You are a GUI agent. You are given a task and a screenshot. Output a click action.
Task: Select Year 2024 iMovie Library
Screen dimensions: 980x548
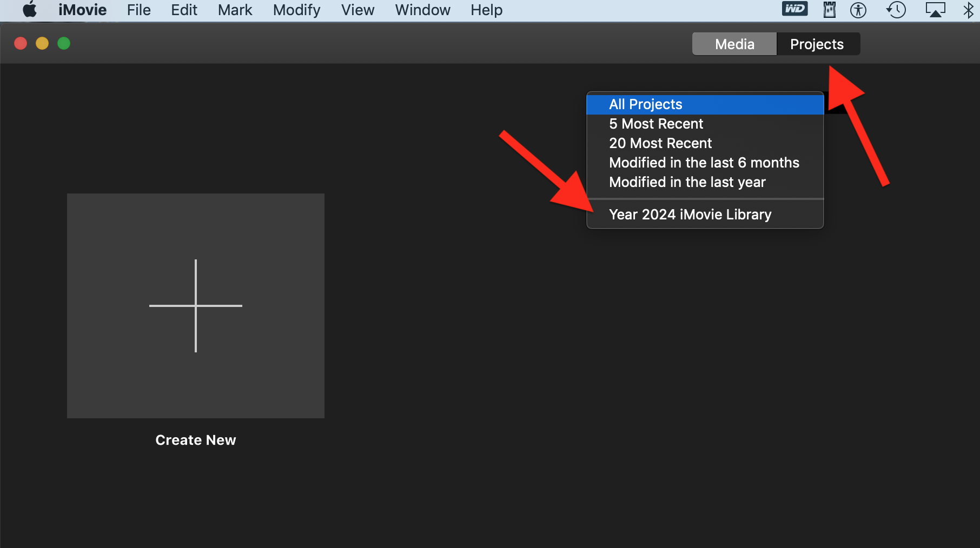705,215
